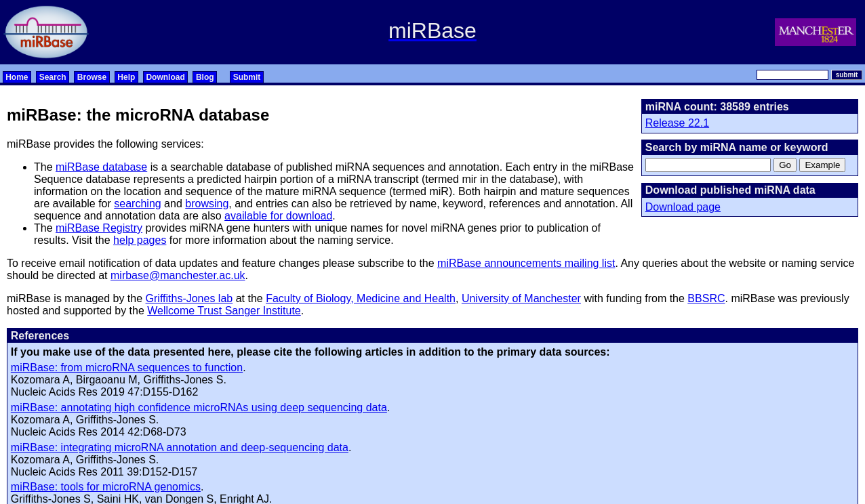Image resolution: width=865 pixels, height=504 pixels.
Task: Click 'Nucleic Acids Res 2011 39:D152-D157' citation
Action: [104, 472]
